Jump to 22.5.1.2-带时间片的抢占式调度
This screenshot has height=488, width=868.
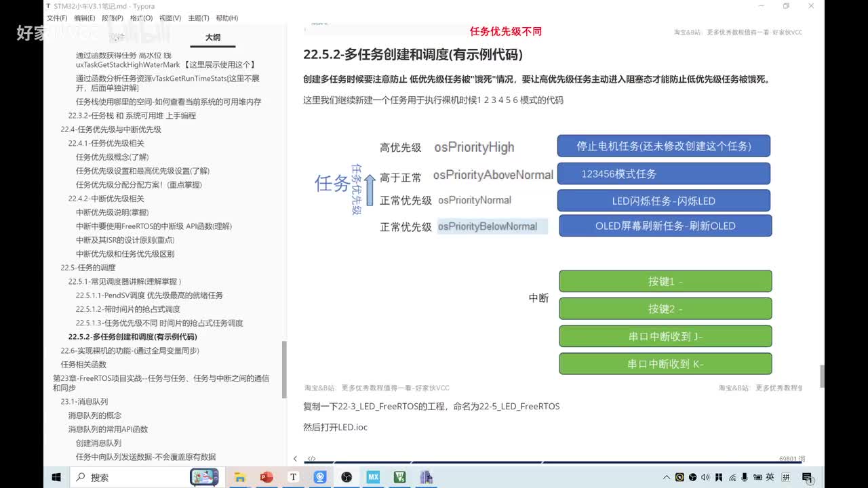coord(128,309)
